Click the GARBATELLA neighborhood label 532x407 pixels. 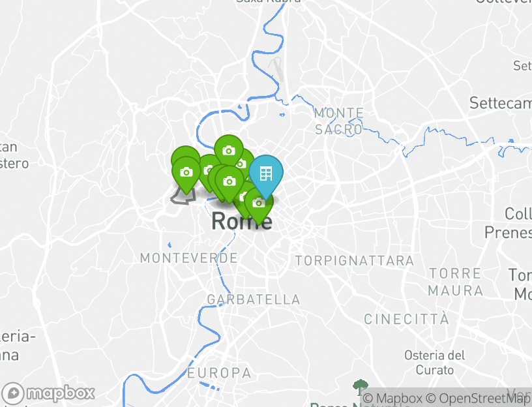[x=254, y=299]
